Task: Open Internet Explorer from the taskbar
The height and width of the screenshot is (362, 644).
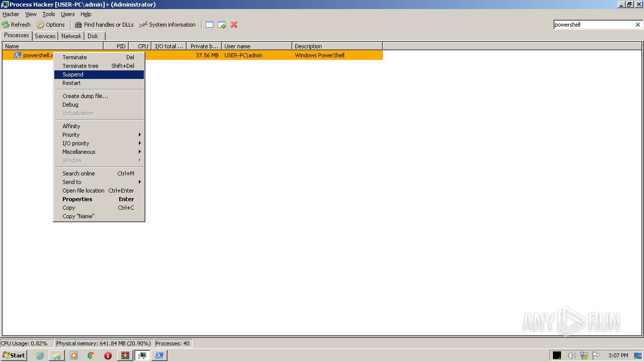Action: [x=40, y=355]
